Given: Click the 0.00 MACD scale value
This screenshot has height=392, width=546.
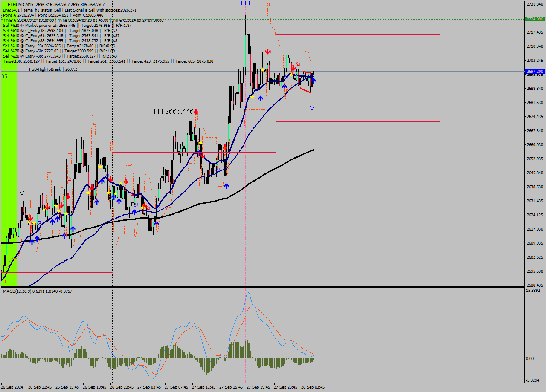Looking at the screenshot, I should [x=530, y=358].
